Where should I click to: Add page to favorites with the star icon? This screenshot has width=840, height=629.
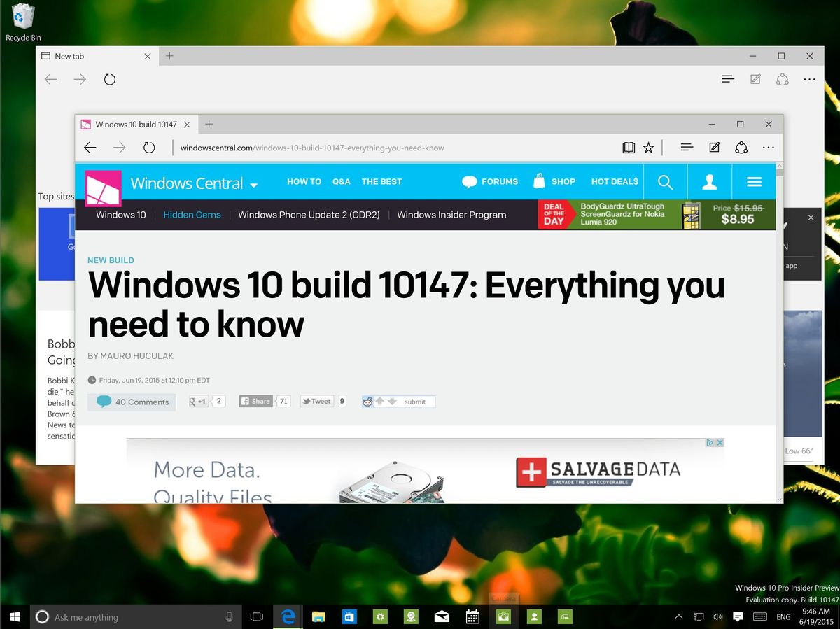(x=648, y=148)
